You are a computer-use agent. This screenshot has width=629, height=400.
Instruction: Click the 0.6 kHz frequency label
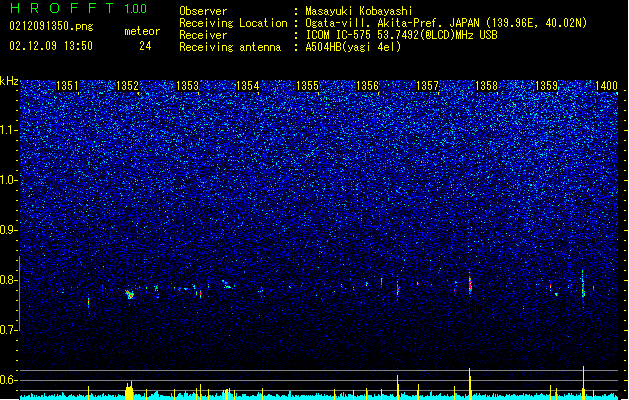[9, 380]
